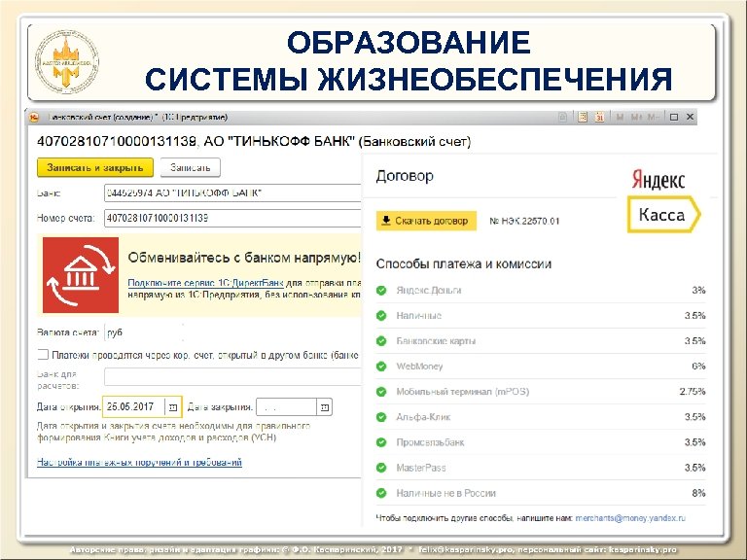
Task: Click green checkmark next to Наличные не в России
Action: (381, 493)
